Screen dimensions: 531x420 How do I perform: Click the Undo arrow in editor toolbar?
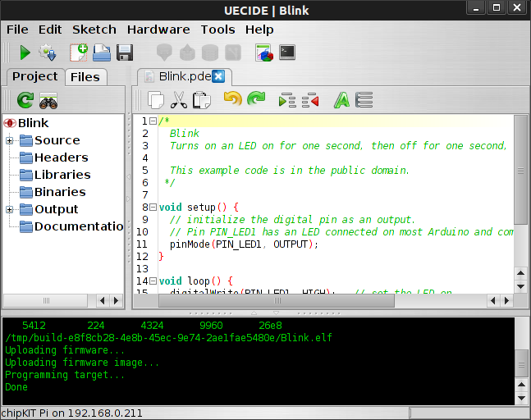tap(233, 100)
